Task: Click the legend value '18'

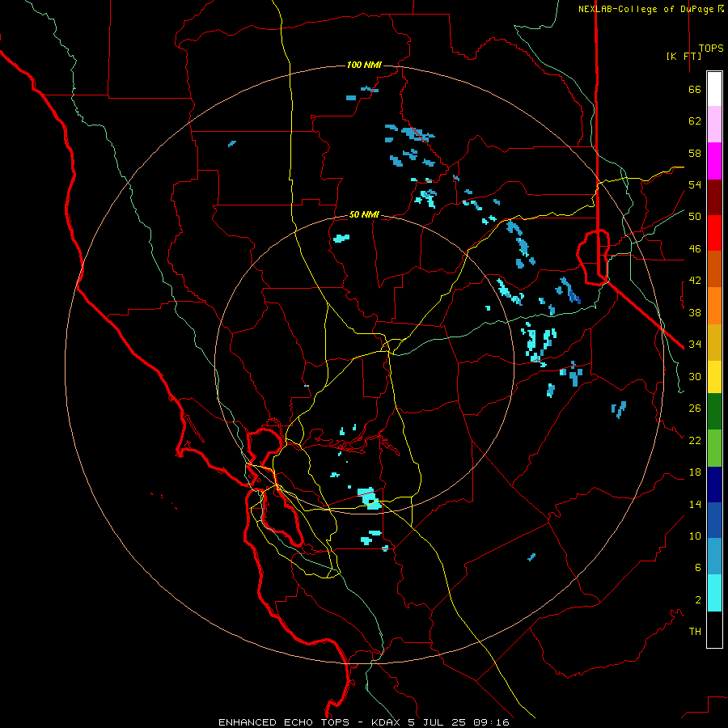Action: click(695, 472)
